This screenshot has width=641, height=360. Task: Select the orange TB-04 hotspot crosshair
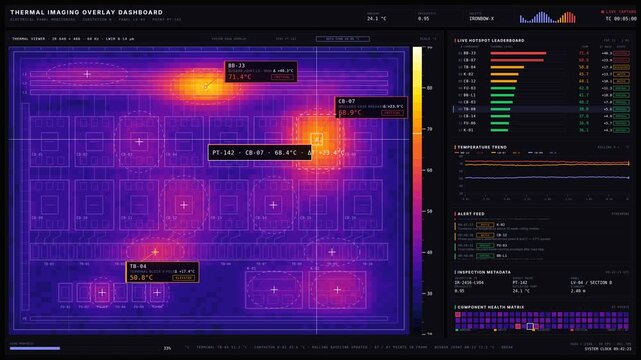[x=155, y=252]
